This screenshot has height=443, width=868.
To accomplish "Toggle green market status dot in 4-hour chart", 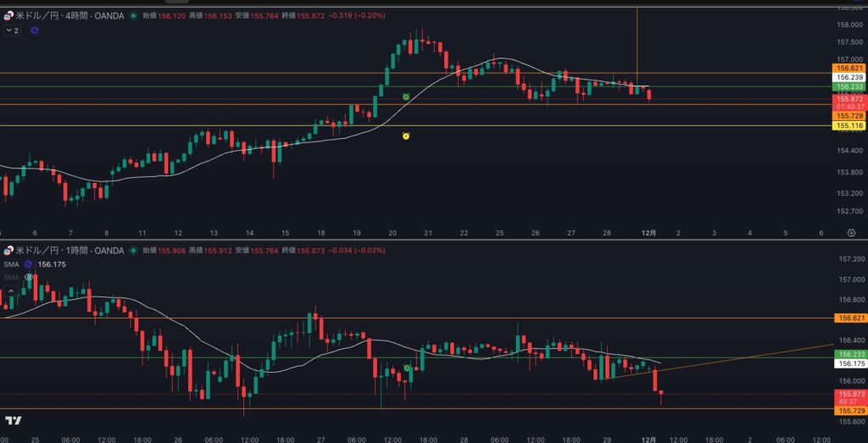I will (133, 16).
